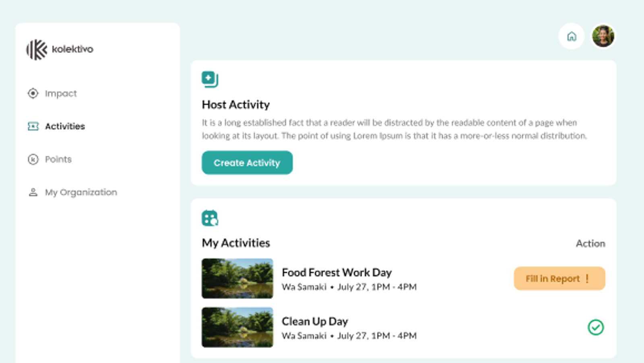Screen dimensions: 644x363
Task: Open the Impact menu item
Action: click(61, 93)
